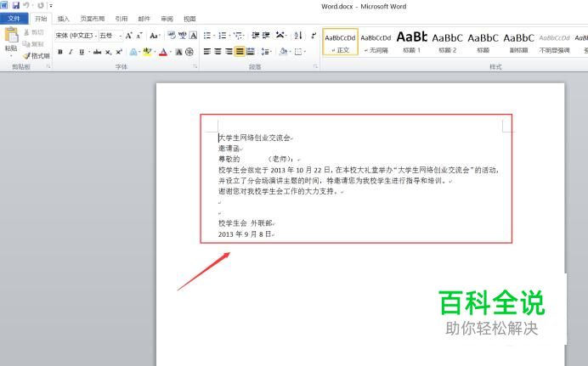588x366 pixels.
Task: Click the Shrink Font icon
Action: coord(139,36)
